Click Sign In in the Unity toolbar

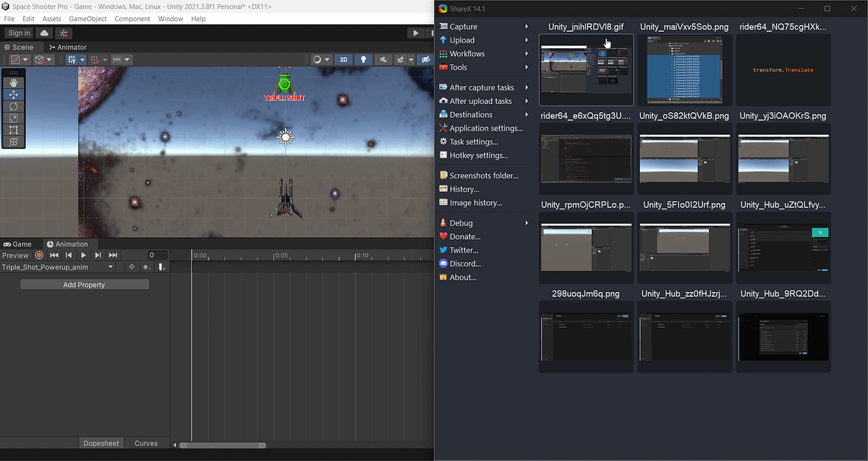18,33
